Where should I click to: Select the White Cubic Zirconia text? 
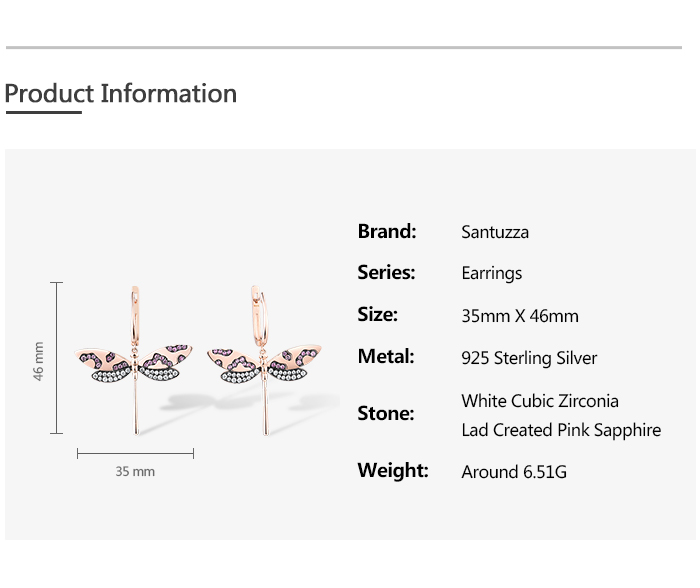(x=540, y=401)
